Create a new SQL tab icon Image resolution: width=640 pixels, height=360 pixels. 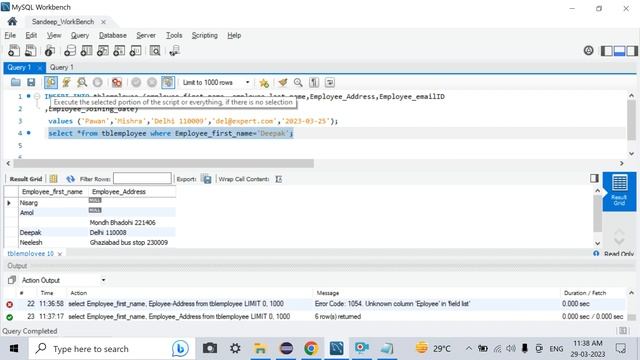(x=14, y=51)
